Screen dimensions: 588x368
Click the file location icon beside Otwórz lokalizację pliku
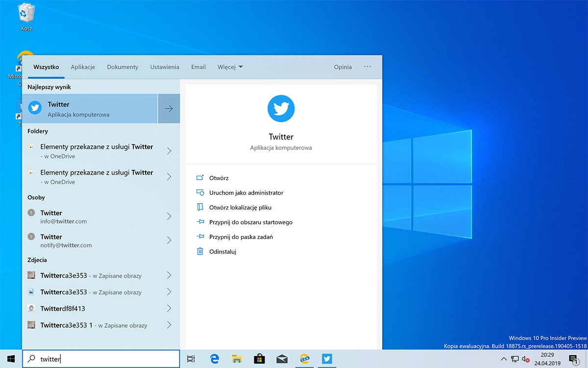click(x=200, y=208)
